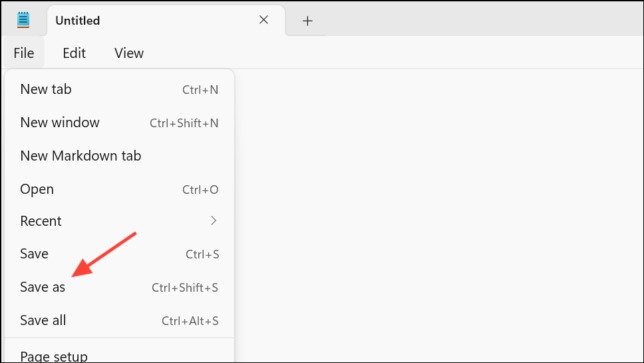Viewport: 644px width, 363px height.
Task: Open the Edit menu
Action: 74,53
